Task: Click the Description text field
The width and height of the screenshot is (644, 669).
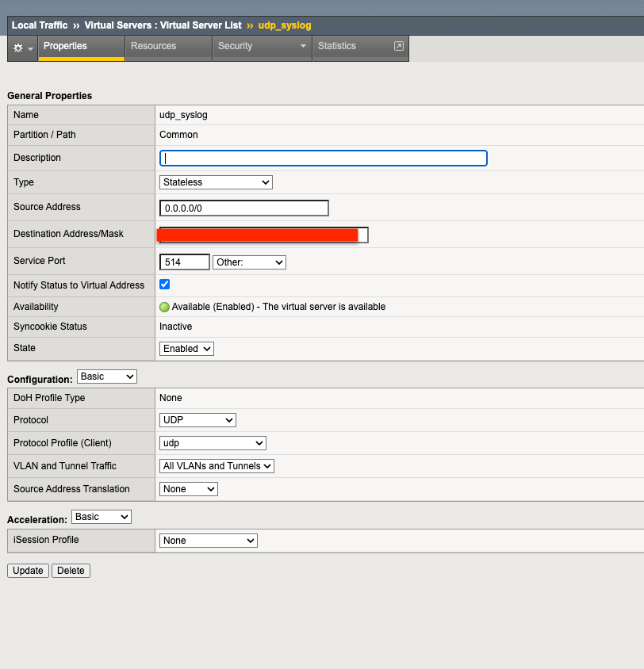Action: (323, 158)
